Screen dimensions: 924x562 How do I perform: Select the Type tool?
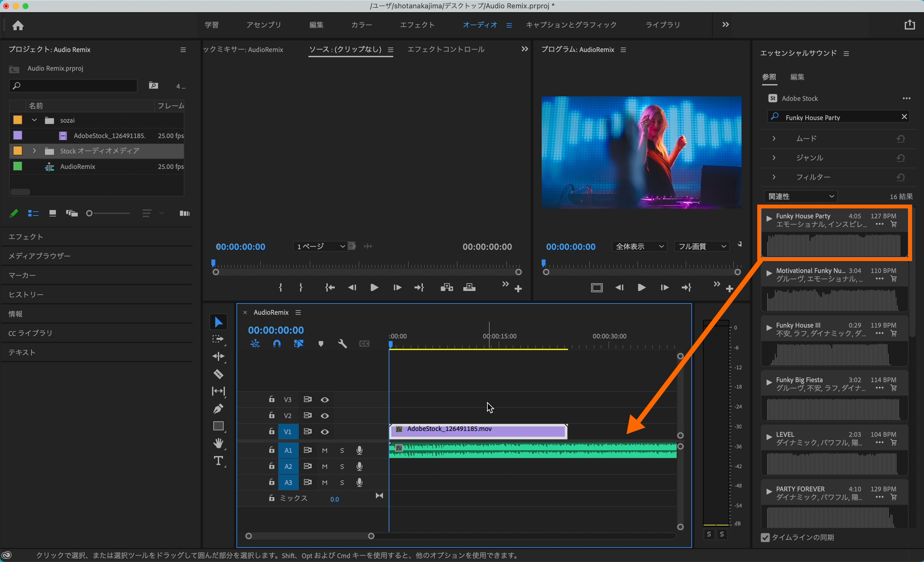pos(218,461)
